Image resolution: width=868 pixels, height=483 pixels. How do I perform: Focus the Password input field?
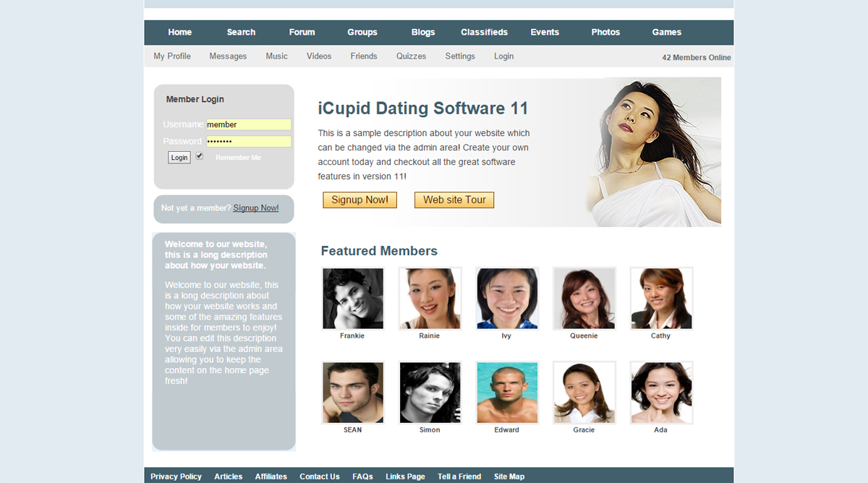click(249, 141)
